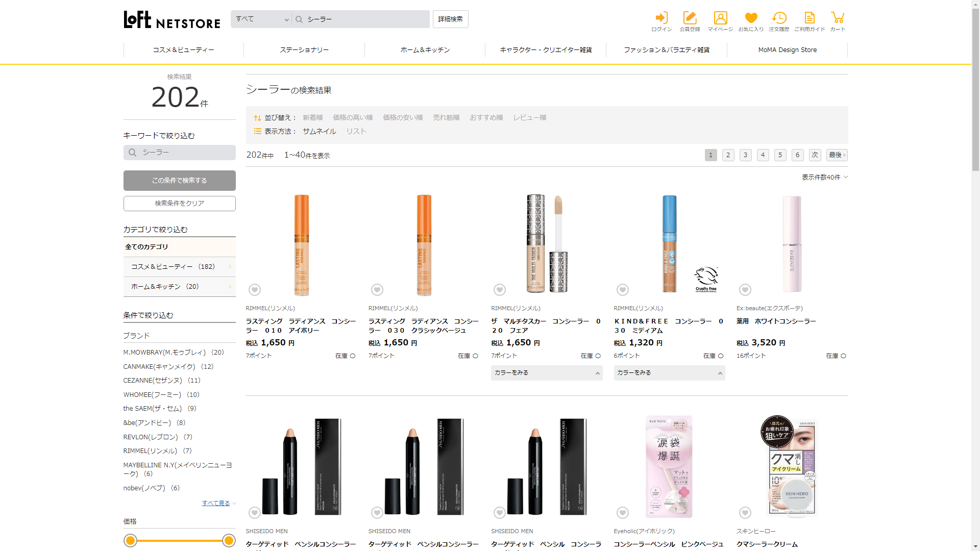
Task: Open the MoMA Design Store menu
Action: [787, 50]
